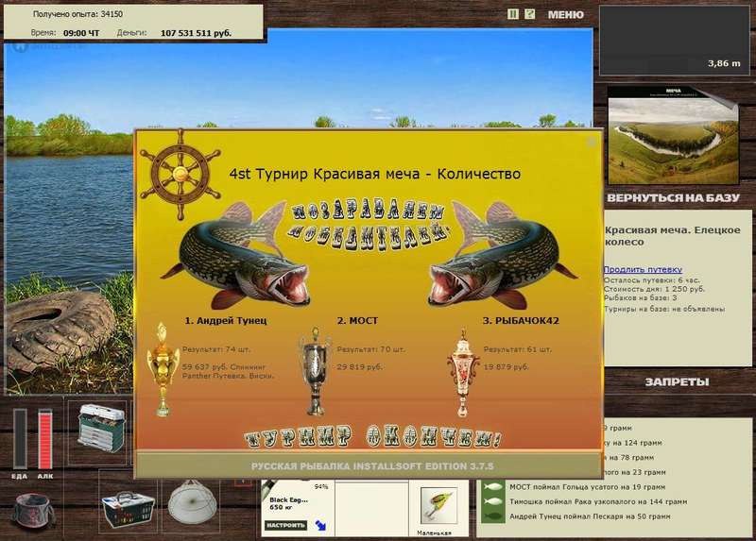This screenshot has width=756, height=541.
Task: Click the second place silver cup
Action: [316, 371]
